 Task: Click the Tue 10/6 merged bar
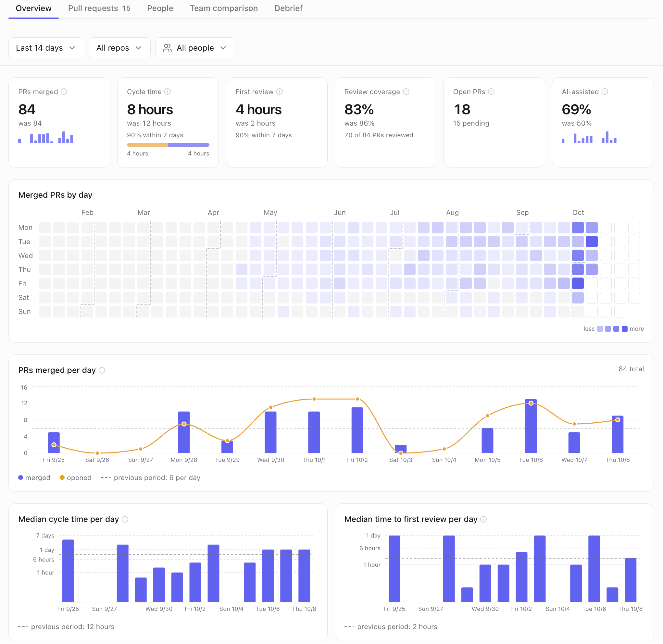[531, 426]
